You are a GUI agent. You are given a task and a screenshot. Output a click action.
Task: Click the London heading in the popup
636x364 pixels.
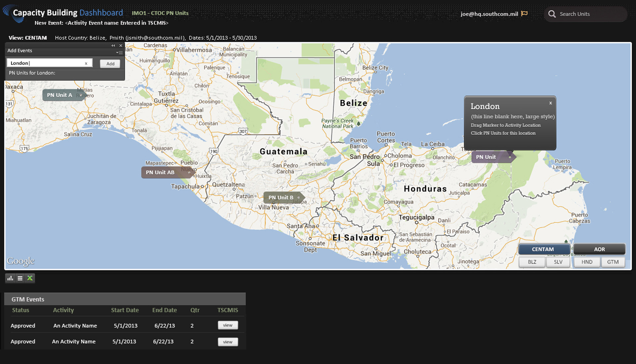point(485,106)
